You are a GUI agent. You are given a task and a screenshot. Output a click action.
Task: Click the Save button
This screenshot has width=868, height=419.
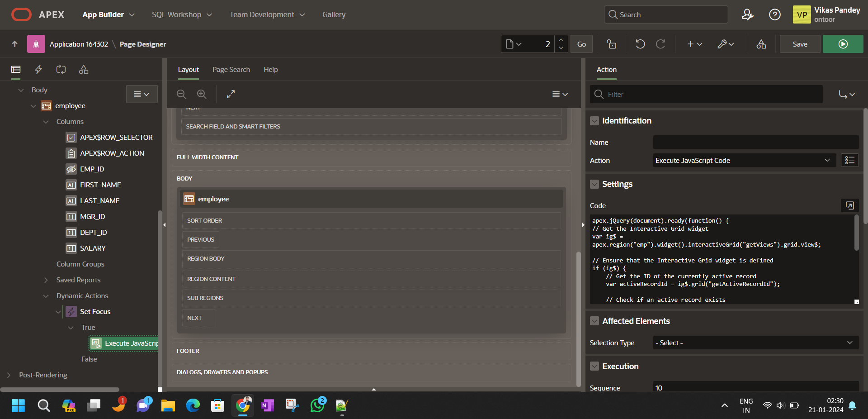pyautogui.click(x=799, y=44)
